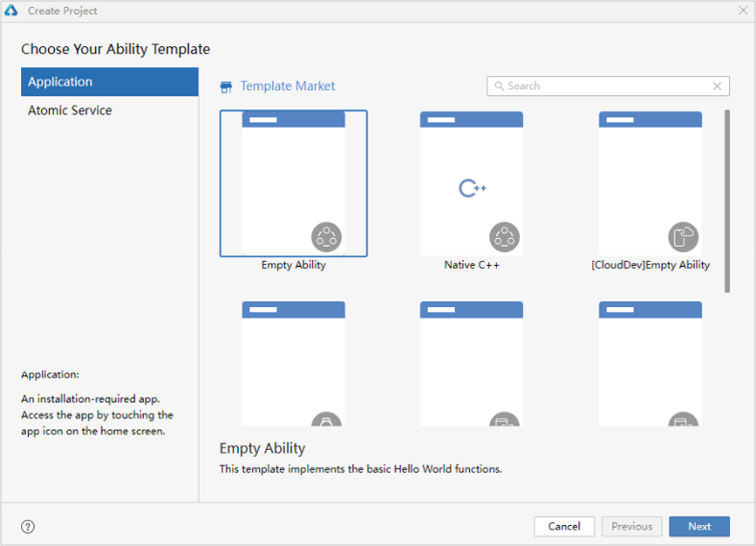This screenshot has height=546, width=756.
Task: Select the second-row left template thumbnail
Action: (294, 363)
